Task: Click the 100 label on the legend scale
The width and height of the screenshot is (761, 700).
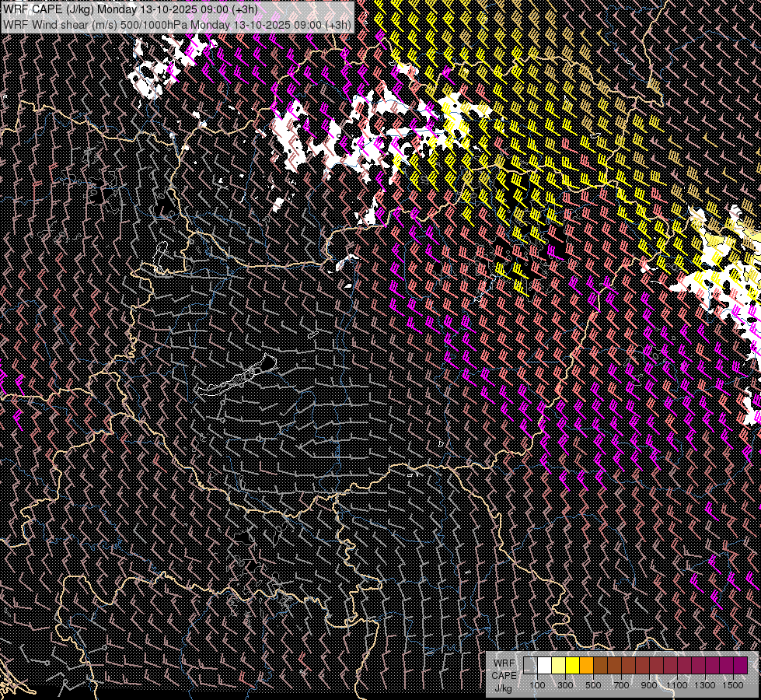Action: pyautogui.click(x=537, y=685)
